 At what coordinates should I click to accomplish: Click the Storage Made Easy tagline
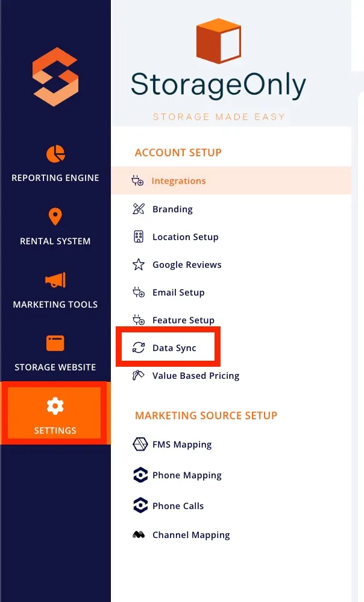point(219,116)
